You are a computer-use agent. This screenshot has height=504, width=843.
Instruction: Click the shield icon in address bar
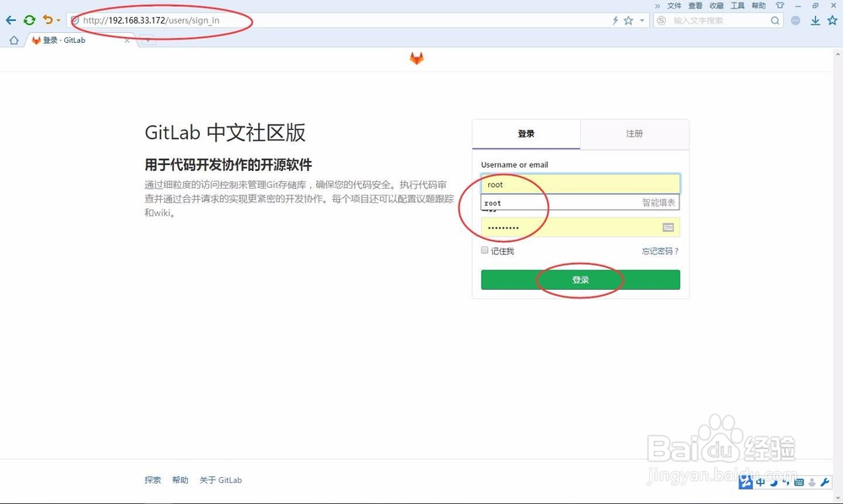click(75, 20)
